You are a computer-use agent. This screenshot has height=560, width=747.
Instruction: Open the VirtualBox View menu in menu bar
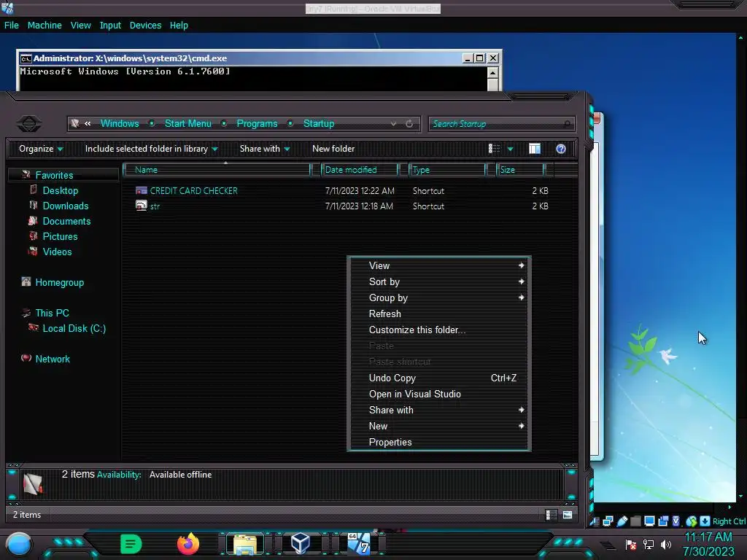[80, 26]
